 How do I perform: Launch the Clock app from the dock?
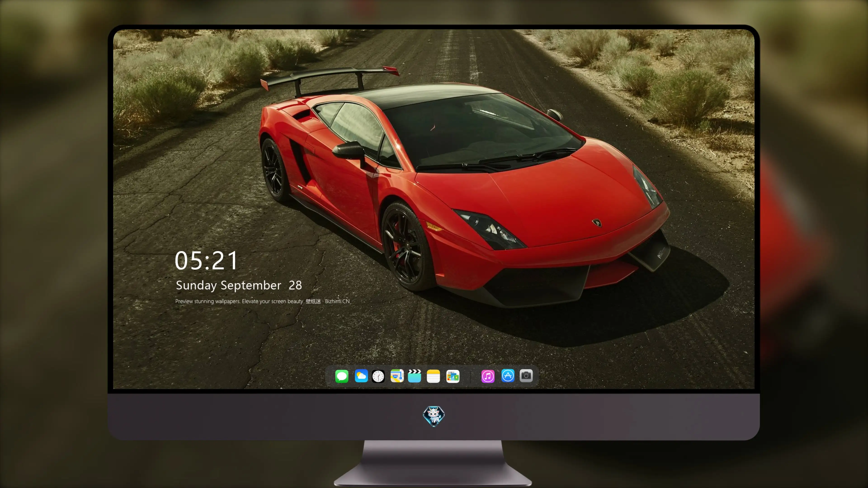pyautogui.click(x=378, y=376)
